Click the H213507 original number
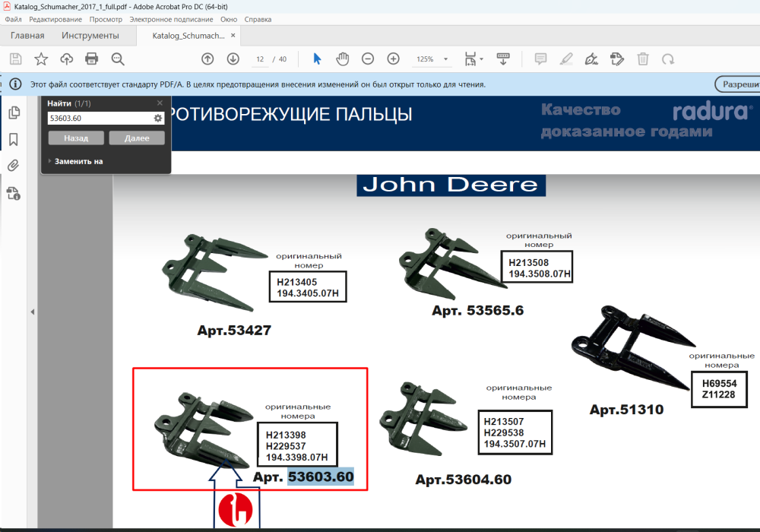The image size is (760, 532). tap(504, 422)
